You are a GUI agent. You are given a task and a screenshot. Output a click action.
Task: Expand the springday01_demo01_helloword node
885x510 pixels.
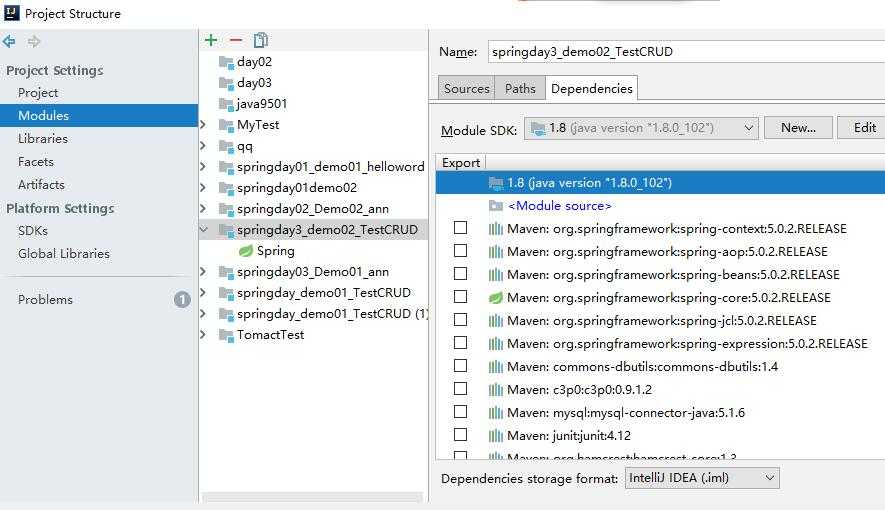tap(203, 166)
